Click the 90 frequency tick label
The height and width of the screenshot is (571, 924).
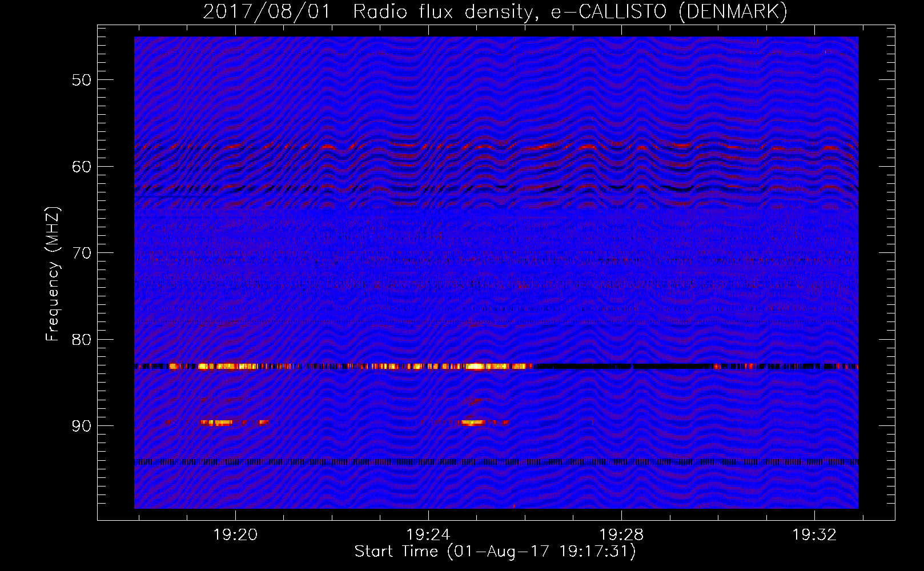(x=82, y=426)
